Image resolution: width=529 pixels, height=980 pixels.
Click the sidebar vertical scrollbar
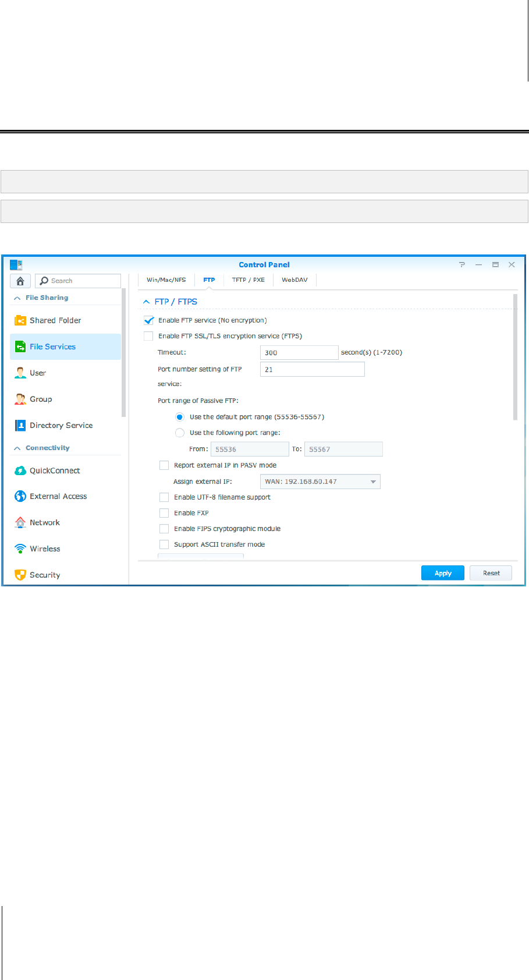pyautogui.click(x=123, y=353)
